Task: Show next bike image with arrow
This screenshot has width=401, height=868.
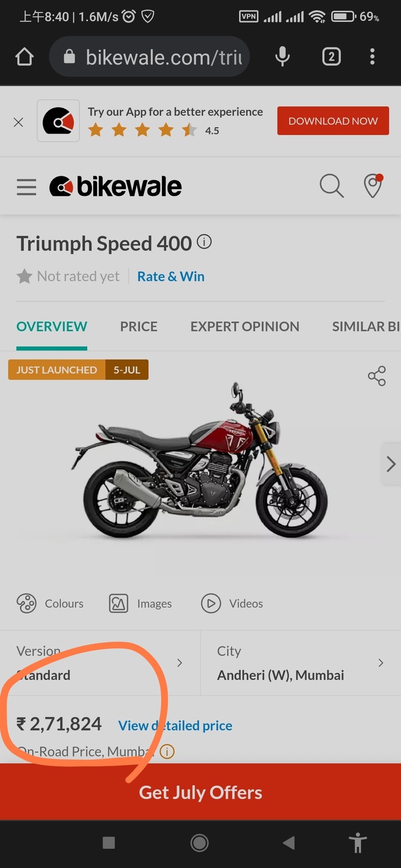Action: tap(391, 464)
